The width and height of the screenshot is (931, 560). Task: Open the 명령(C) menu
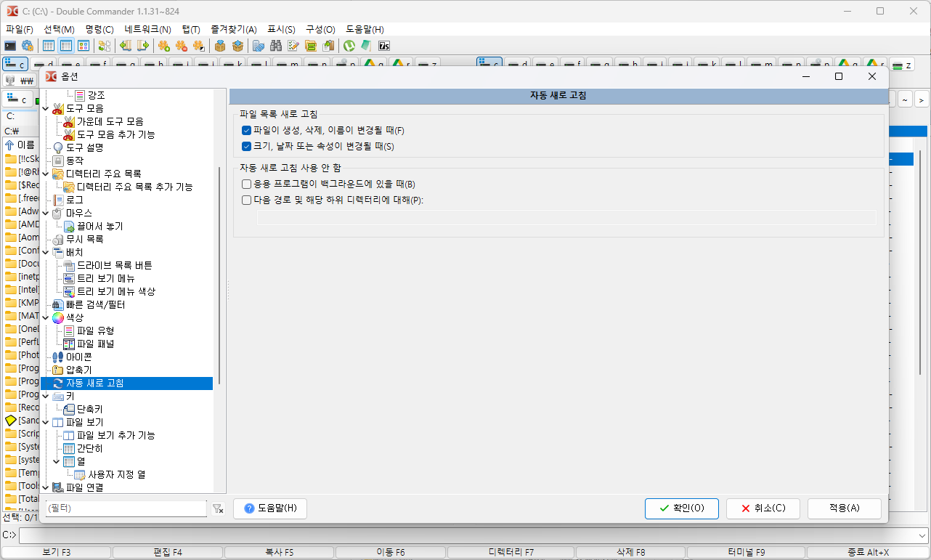pos(99,30)
